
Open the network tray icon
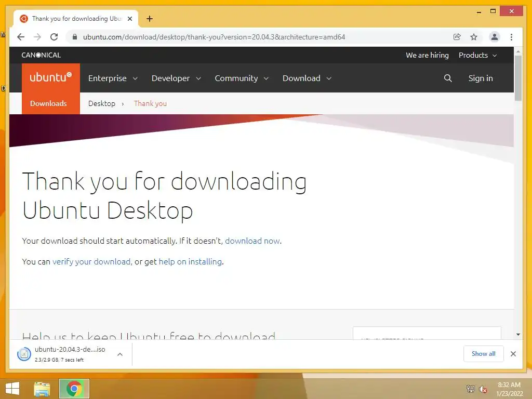(471, 389)
